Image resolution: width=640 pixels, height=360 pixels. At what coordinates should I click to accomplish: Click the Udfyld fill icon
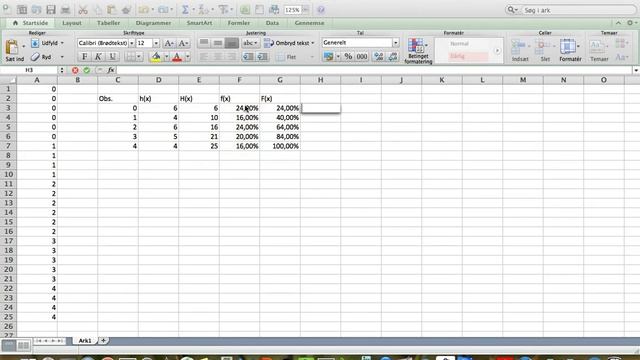35,43
